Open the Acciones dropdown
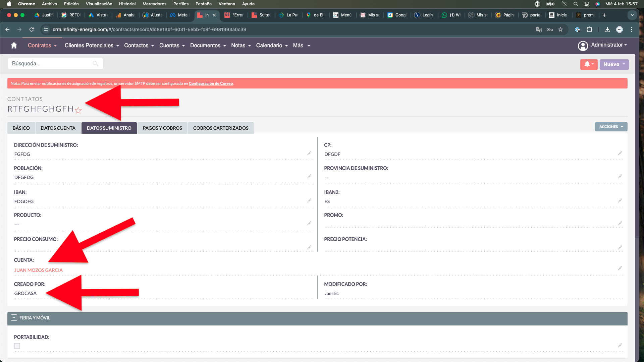 (611, 127)
